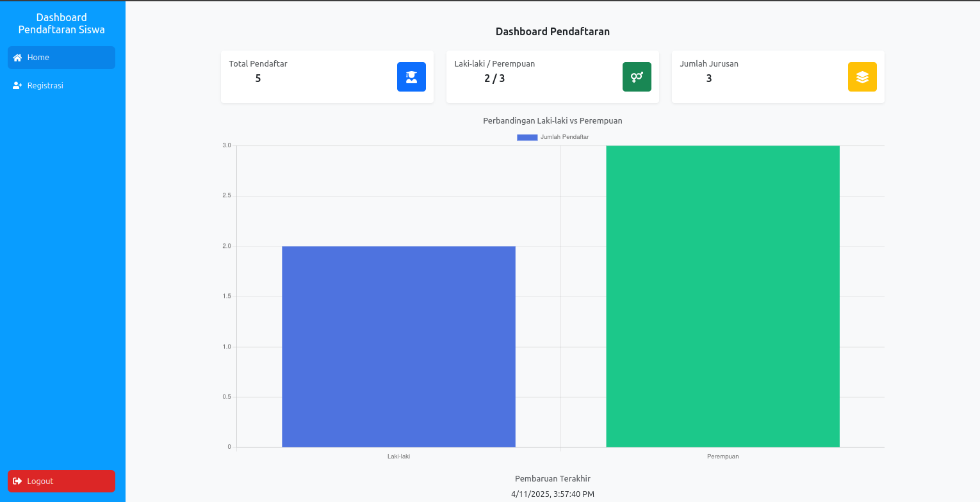Viewport: 980px width, 502px height.
Task: Click the sign-out arrow icon on Logout
Action: tap(17, 482)
